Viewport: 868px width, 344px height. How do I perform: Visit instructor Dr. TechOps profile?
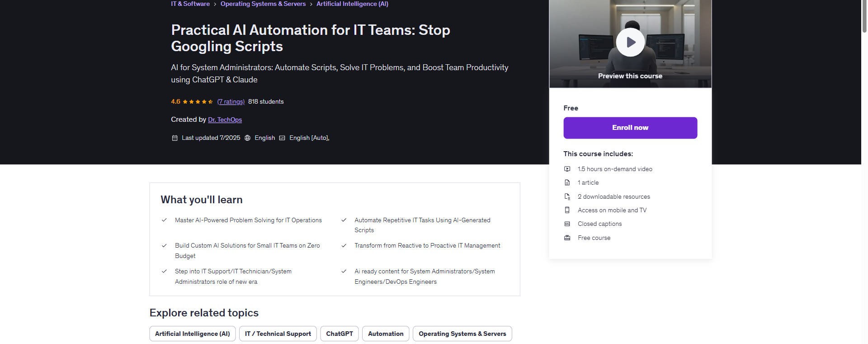tap(225, 119)
